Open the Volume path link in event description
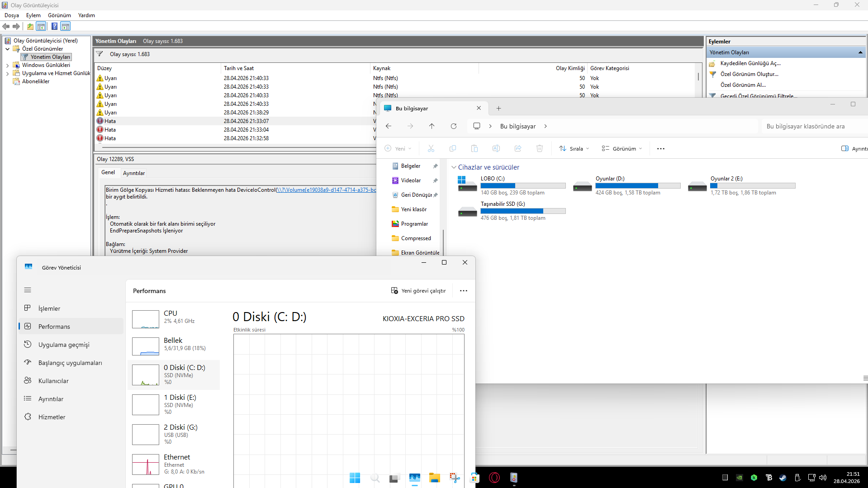868x488 pixels. coord(326,190)
